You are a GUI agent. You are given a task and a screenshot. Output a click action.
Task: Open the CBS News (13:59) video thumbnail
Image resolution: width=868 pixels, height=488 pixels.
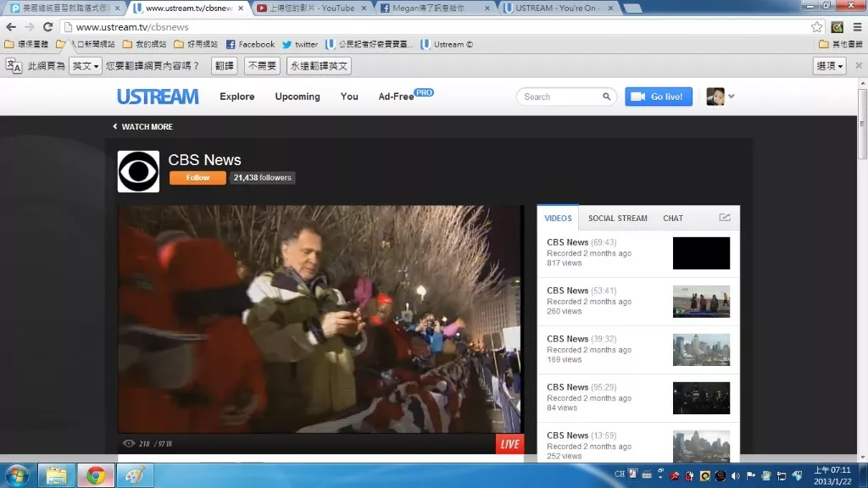tap(701, 446)
